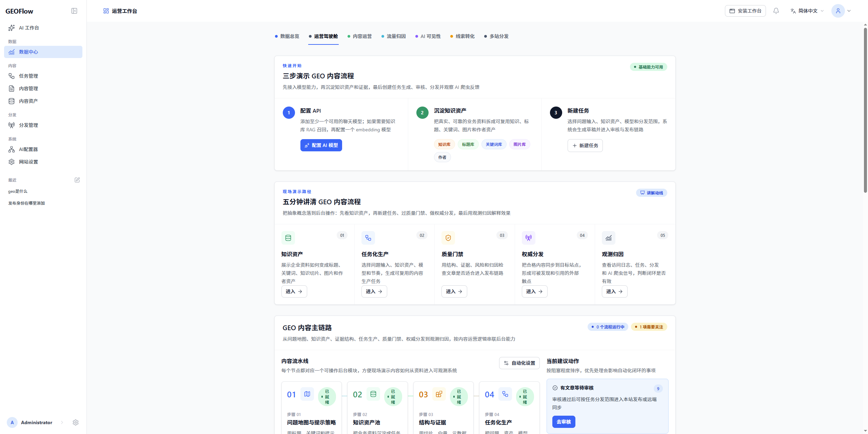
Task: Open notifications bell icon
Action: click(776, 11)
